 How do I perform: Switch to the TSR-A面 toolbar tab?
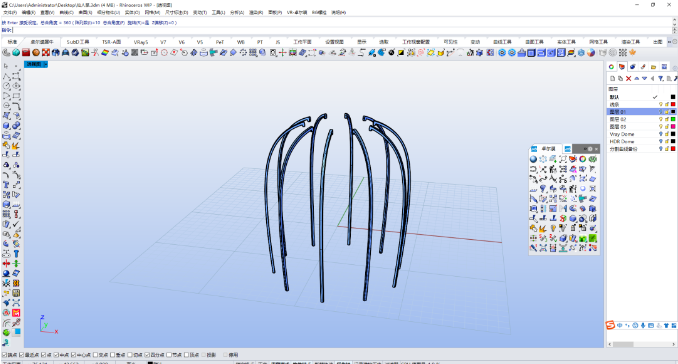pyautogui.click(x=111, y=42)
